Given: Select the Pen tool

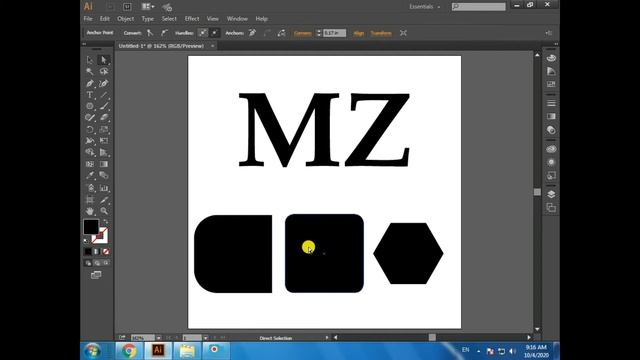Looking at the screenshot, I should (x=90, y=83).
